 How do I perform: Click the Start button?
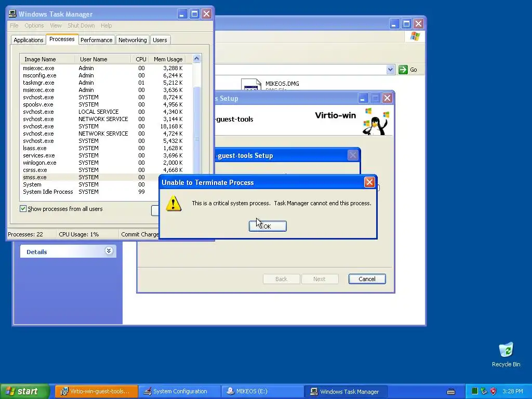tap(24, 391)
